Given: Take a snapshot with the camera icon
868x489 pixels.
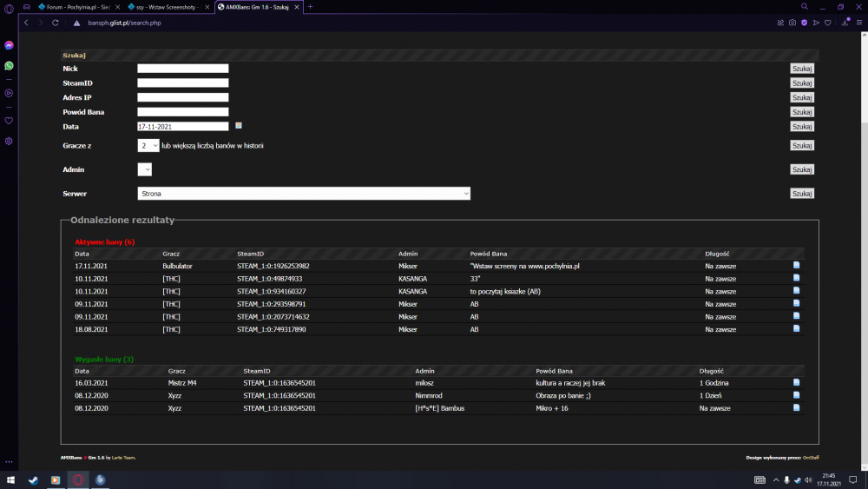Looking at the screenshot, I should tap(792, 23).
